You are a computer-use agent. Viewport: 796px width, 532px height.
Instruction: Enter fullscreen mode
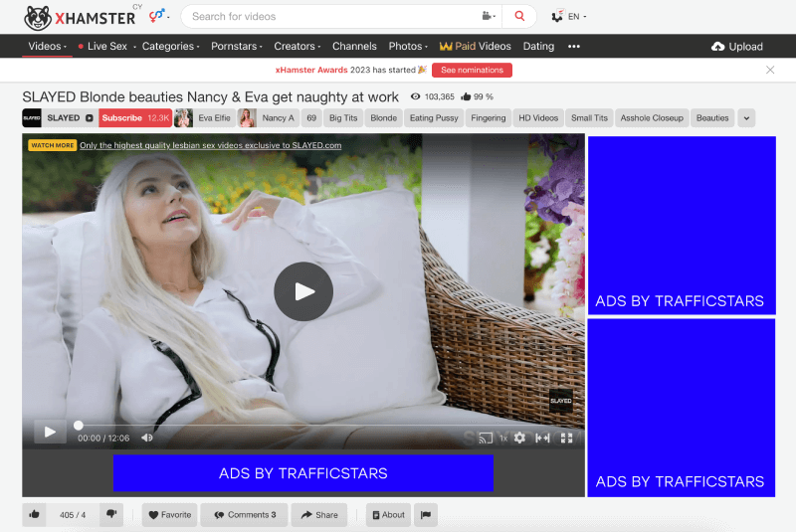(x=566, y=438)
